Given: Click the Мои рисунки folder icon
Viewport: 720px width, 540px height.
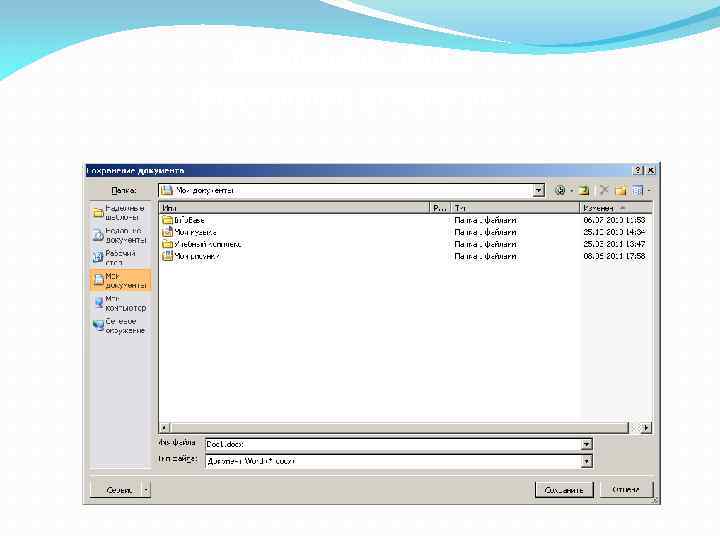Looking at the screenshot, I should coord(167,256).
